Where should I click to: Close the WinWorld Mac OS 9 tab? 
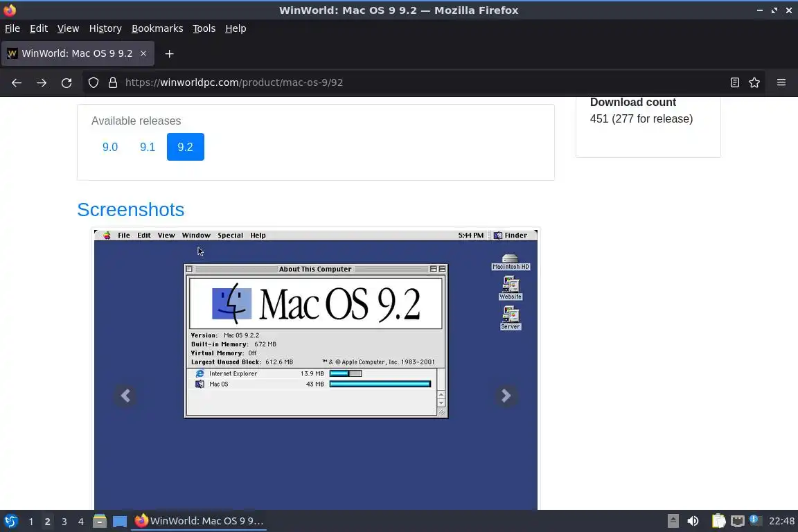(143, 53)
